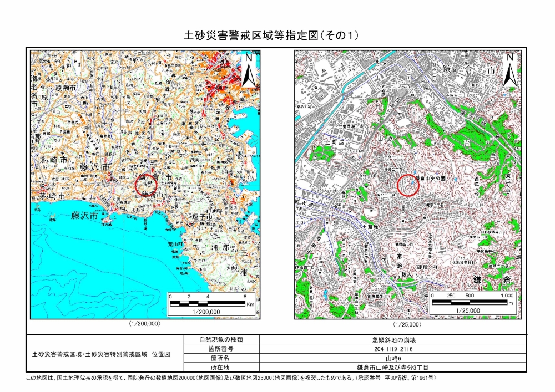Select the document title 土砂災害警戒区域等指定図(その1)
Viewport: 555px width, 392px height.
click(x=271, y=35)
